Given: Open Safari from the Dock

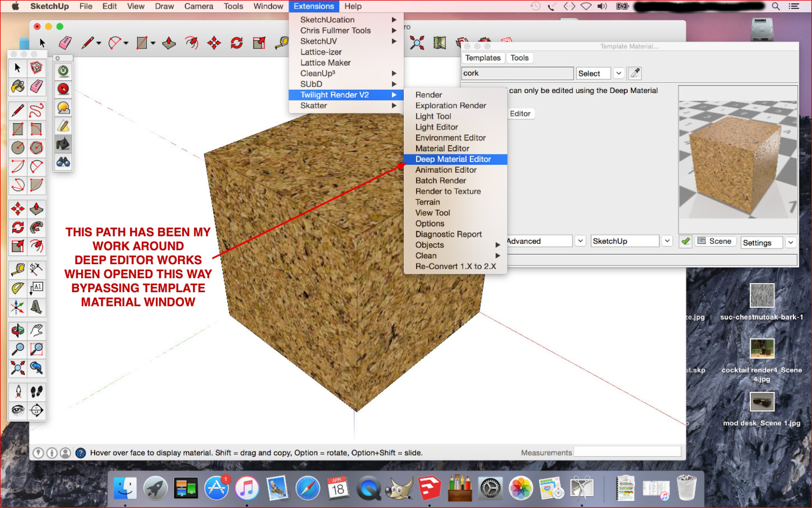Looking at the screenshot, I should coord(307,488).
